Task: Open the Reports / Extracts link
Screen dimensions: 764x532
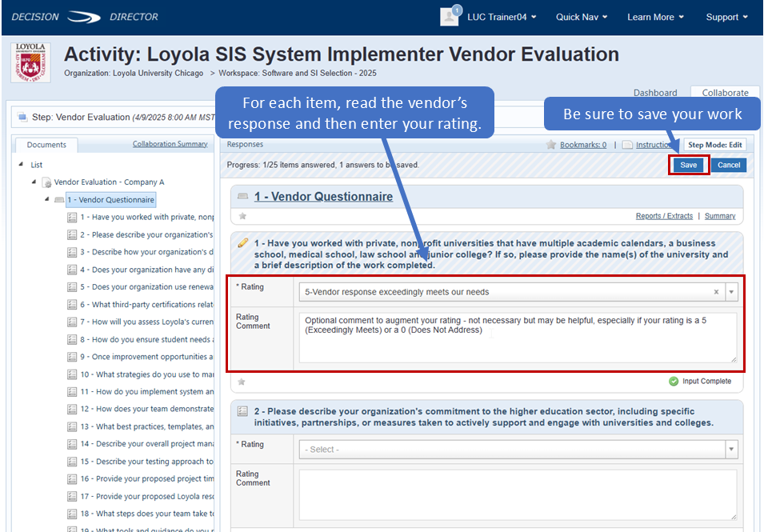Action: coord(664,216)
